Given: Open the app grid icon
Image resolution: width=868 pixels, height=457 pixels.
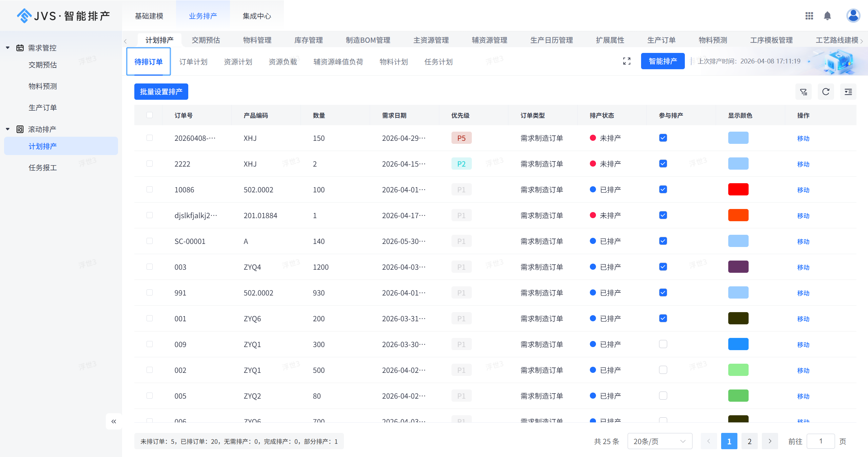Looking at the screenshot, I should coord(809,16).
